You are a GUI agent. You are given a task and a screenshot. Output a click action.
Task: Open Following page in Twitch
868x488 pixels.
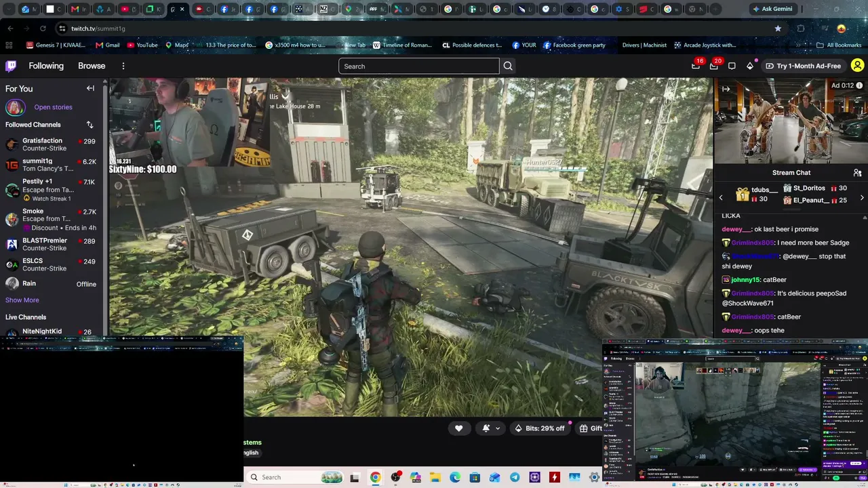[46, 66]
